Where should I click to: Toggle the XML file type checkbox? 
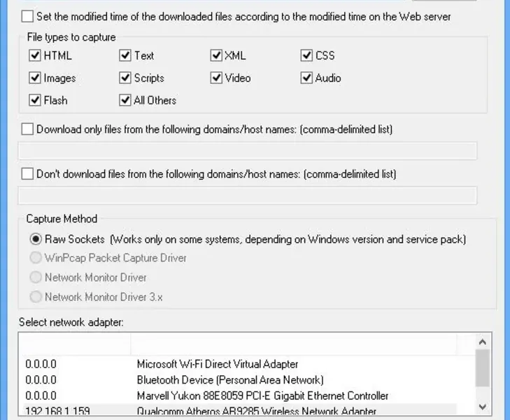[216, 55]
